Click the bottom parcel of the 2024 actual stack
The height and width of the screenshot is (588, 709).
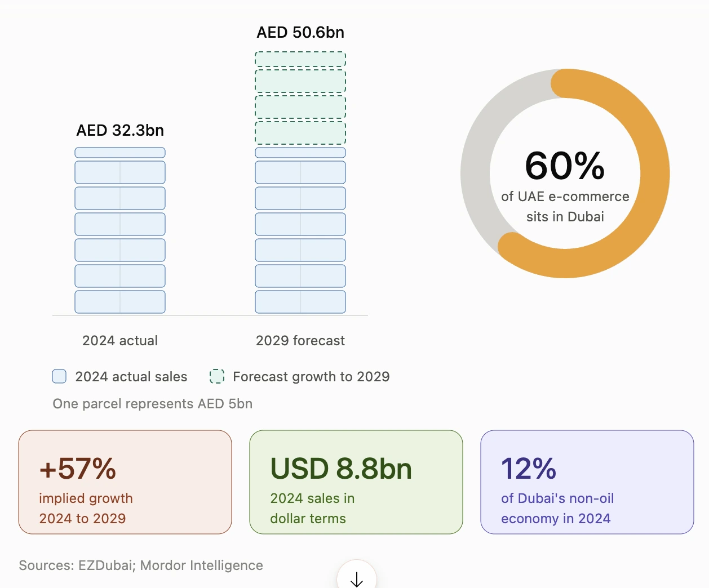tap(120, 302)
